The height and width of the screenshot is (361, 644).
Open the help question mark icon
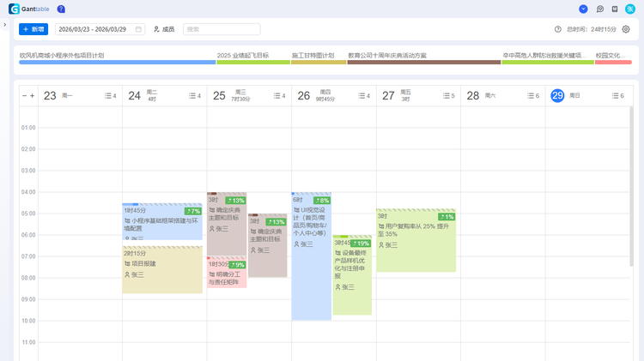pyautogui.click(x=61, y=9)
